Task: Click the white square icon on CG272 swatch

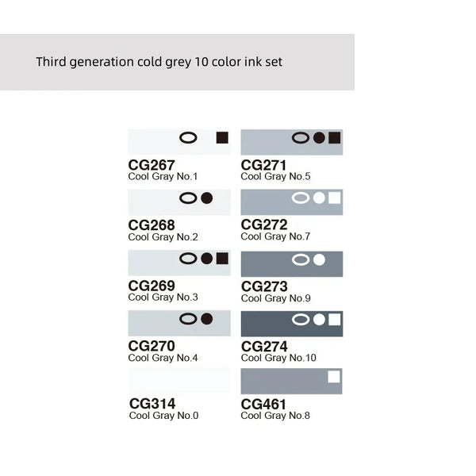Action: pyautogui.click(x=334, y=198)
